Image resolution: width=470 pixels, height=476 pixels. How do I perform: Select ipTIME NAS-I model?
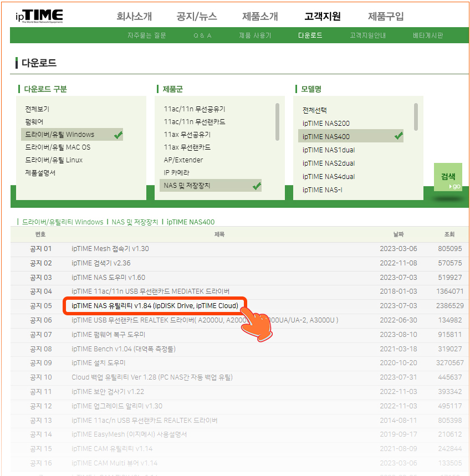[x=323, y=190]
